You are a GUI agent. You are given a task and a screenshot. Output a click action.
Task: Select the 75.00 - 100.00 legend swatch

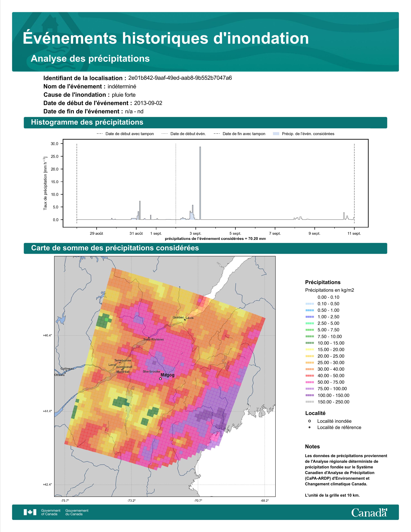pyautogui.click(x=309, y=389)
